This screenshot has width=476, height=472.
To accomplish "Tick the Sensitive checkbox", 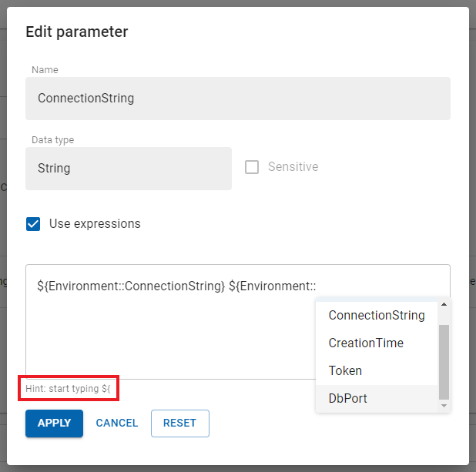I will [x=252, y=167].
